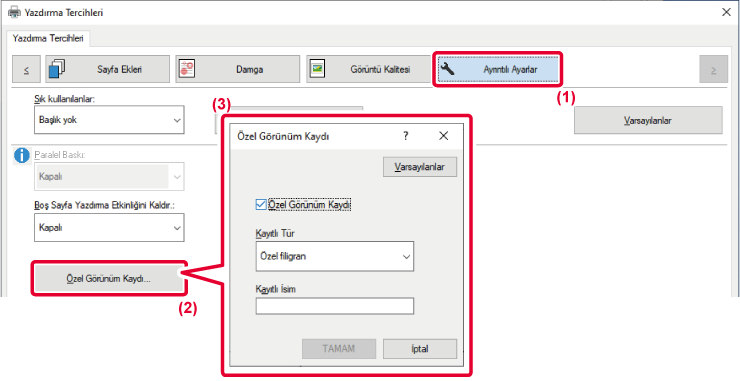This screenshot has height=381, width=740.
Task: Click the help question mark in dialog
Action: tap(405, 136)
